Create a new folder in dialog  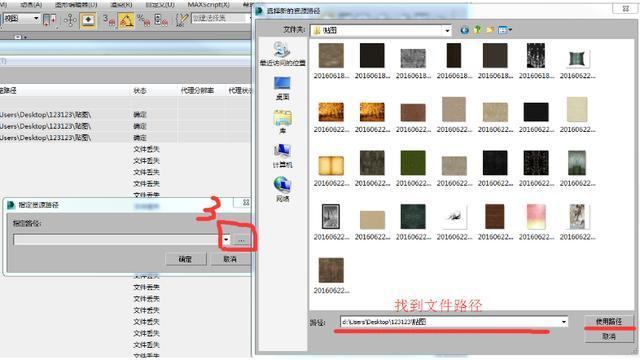(490, 30)
